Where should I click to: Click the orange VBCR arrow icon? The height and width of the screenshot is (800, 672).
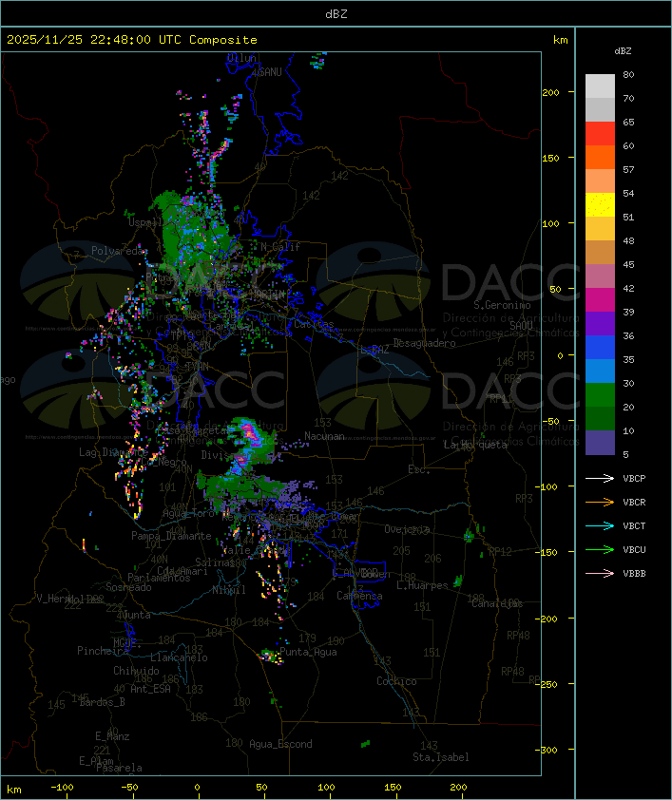click(600, 502)
